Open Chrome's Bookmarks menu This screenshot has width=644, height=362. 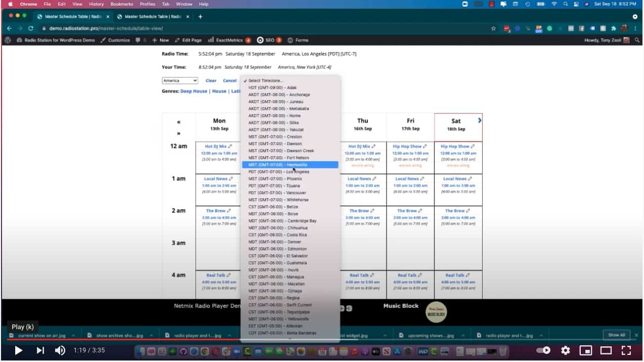click(122, 4)
